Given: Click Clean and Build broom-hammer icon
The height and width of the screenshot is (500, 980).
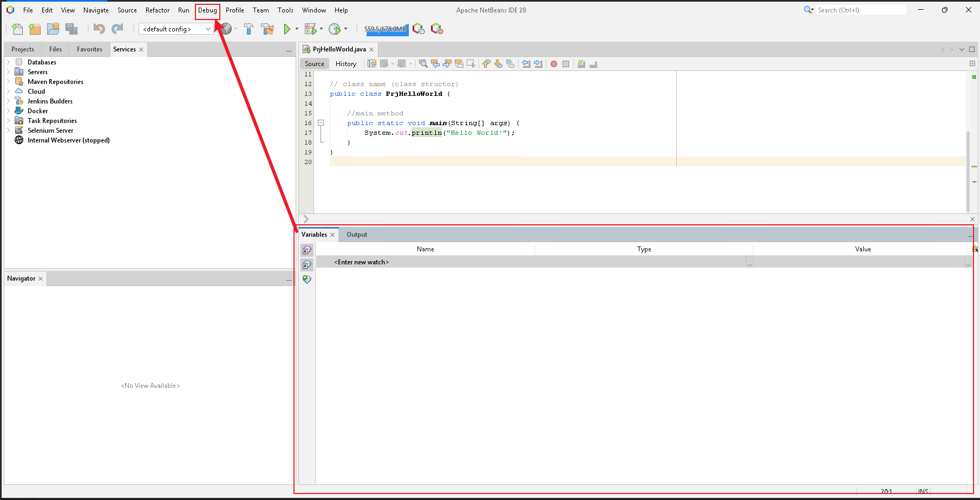Looking at the screenshot, I should tap(267, 29).
